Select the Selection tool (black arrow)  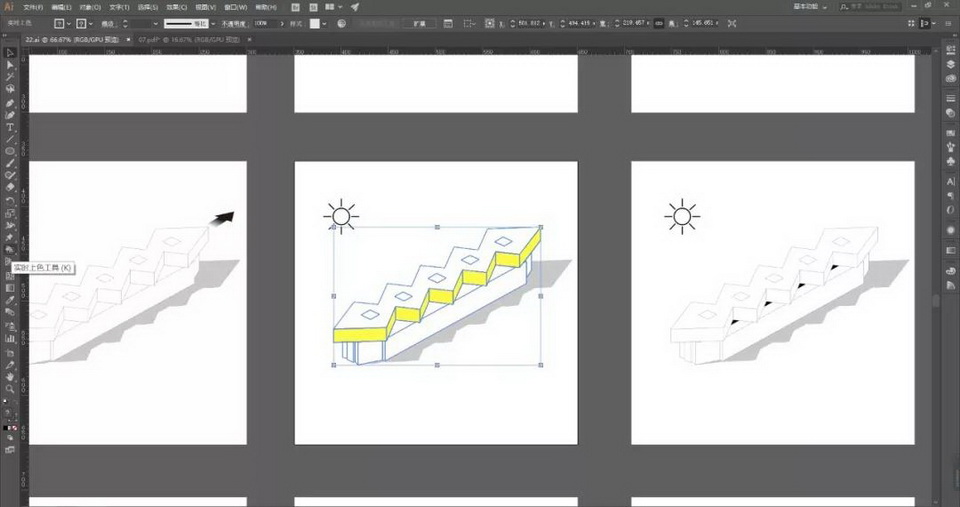click(x=10, y=53)
